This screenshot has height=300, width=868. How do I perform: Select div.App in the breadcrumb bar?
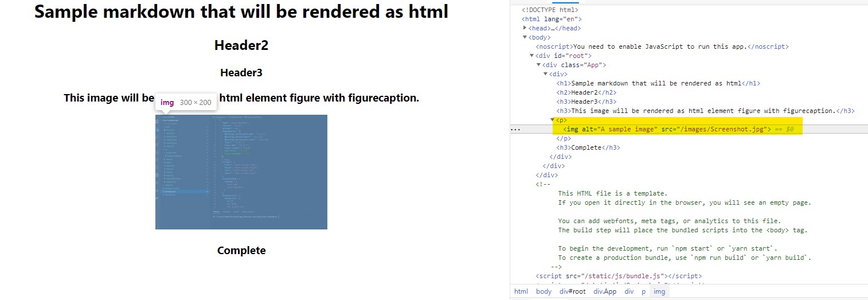click(605, 291)
